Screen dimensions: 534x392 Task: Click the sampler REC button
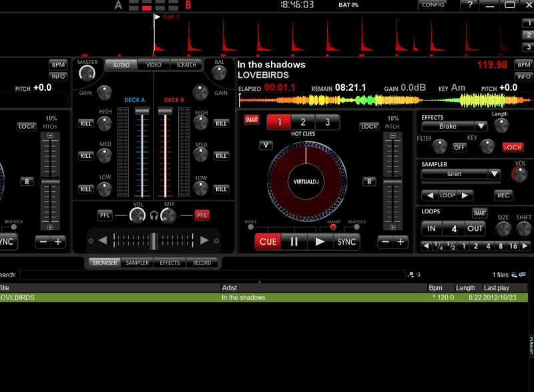(x=503, y=195)
